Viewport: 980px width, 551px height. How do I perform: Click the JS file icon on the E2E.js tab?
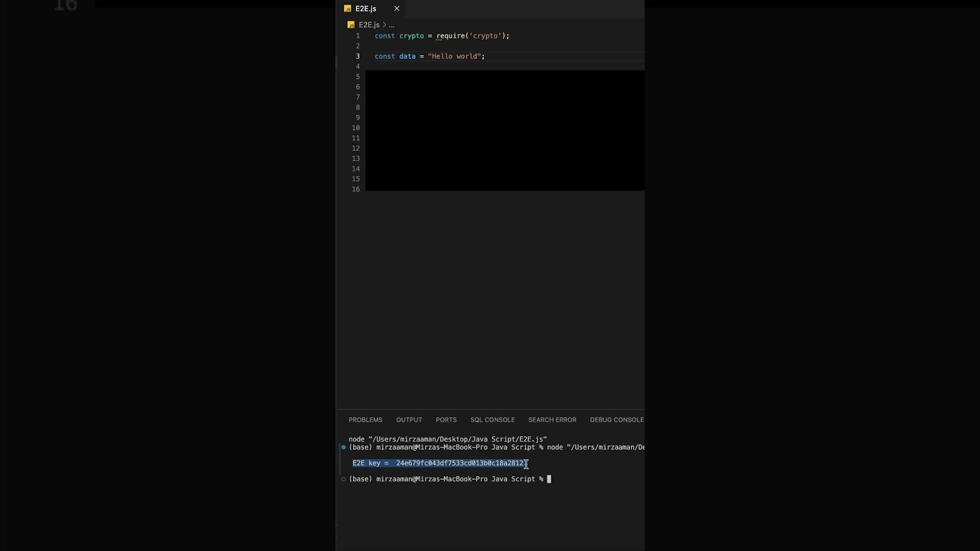[348, 8]
